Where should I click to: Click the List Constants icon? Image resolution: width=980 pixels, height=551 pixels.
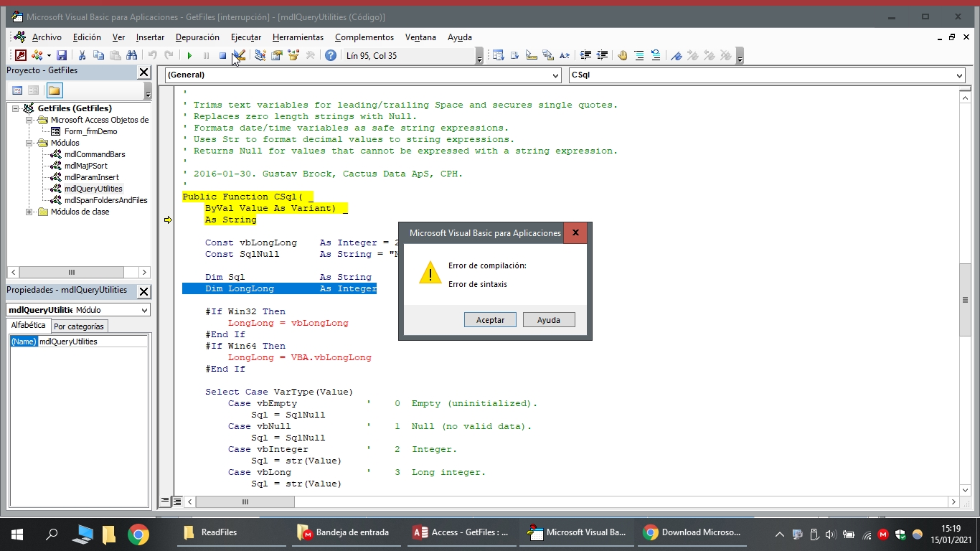(x=515, y=55)
